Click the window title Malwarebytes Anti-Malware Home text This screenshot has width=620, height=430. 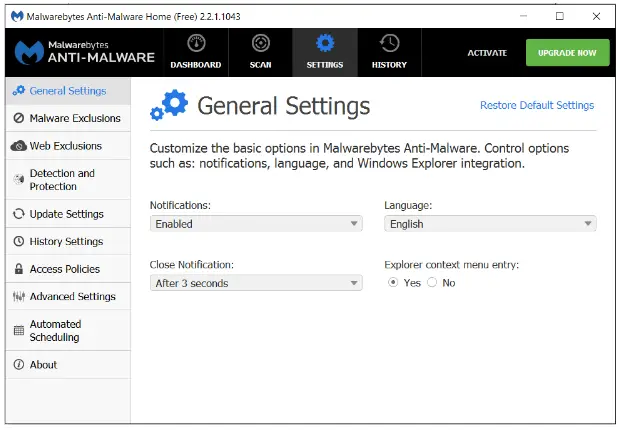(133, 16)
